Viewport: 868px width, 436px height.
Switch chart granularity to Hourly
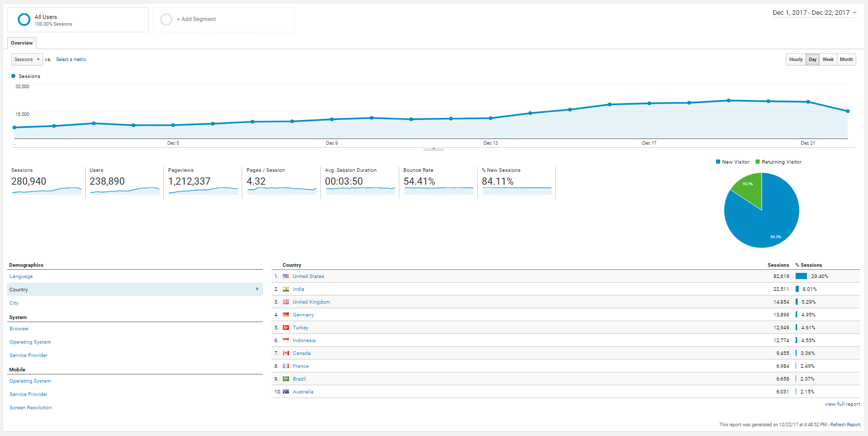(796, 60)
